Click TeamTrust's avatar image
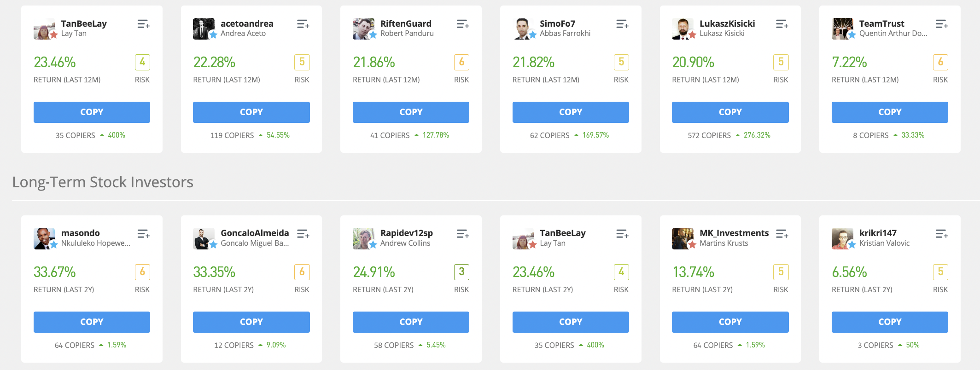The image size is (980, 370). (x=842, y=29)
